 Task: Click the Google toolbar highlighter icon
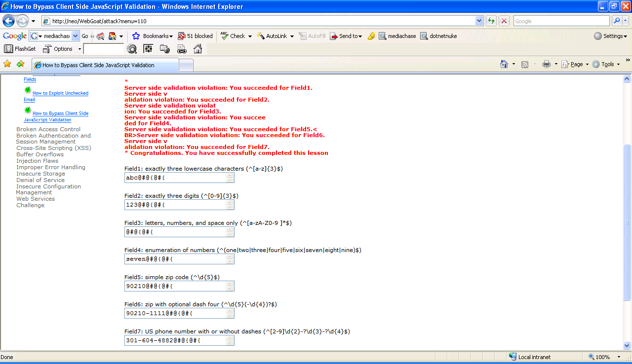tap(371, 36)
